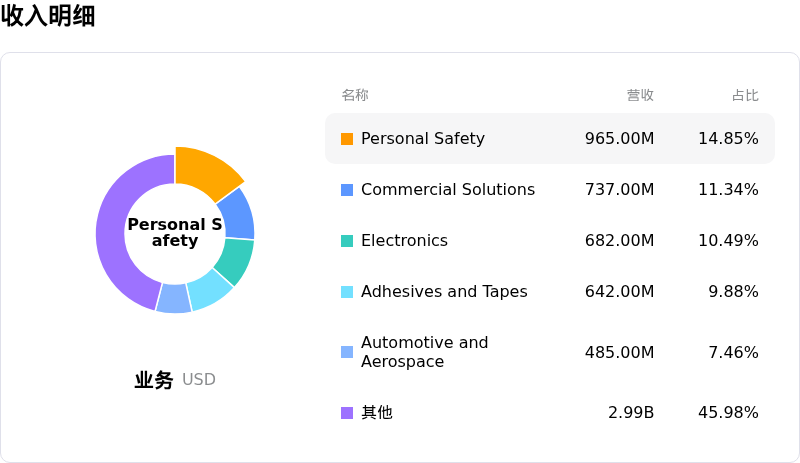Click the 其他 category label
The image size is (800, 463).
click(x=377, y=412)
